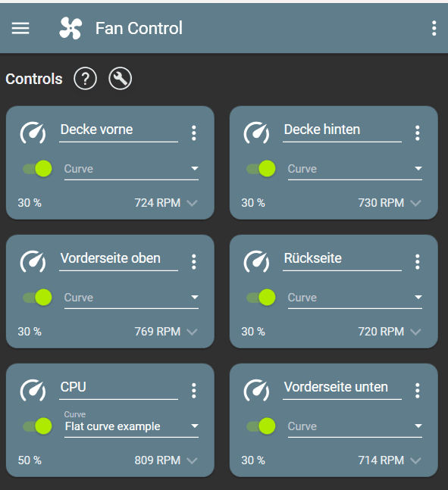Viewport: 448px width, 490px height.
Task: Click the Rückseite name field
Action: pyautogui.click(x=342, y=259)
